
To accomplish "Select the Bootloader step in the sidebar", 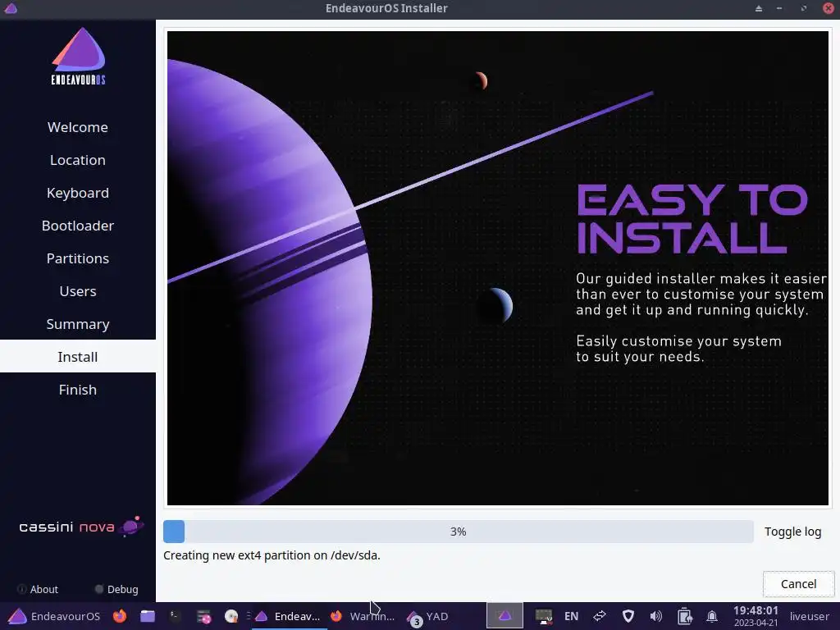I will pyautogui.click(x=78, y=226).
